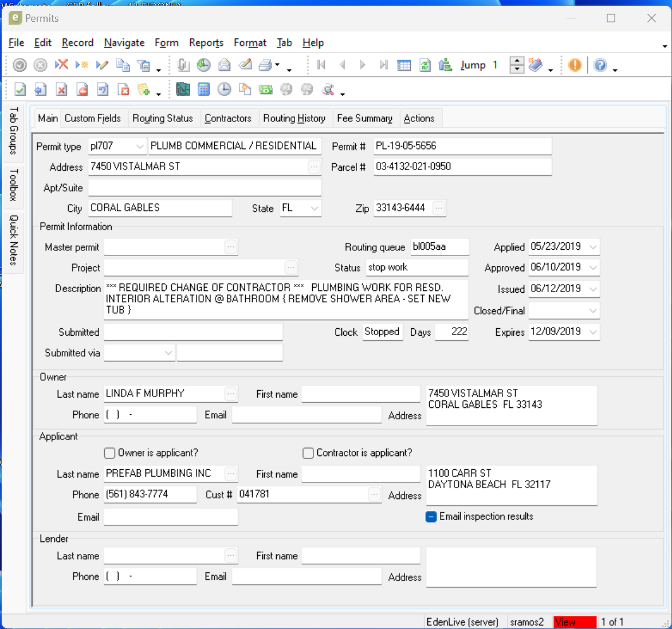Click the Apt/Suite input field
This screenshot has width=672, height=629.
[205, 188]
